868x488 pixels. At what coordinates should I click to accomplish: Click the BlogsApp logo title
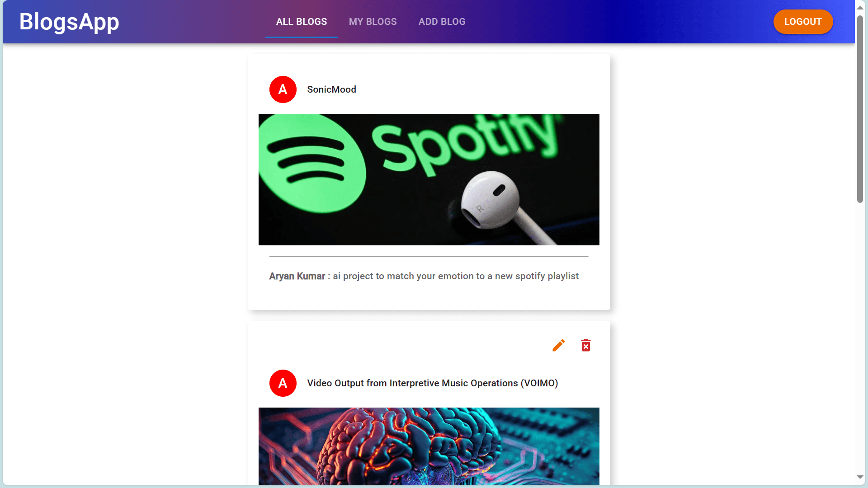coord(69,22)
